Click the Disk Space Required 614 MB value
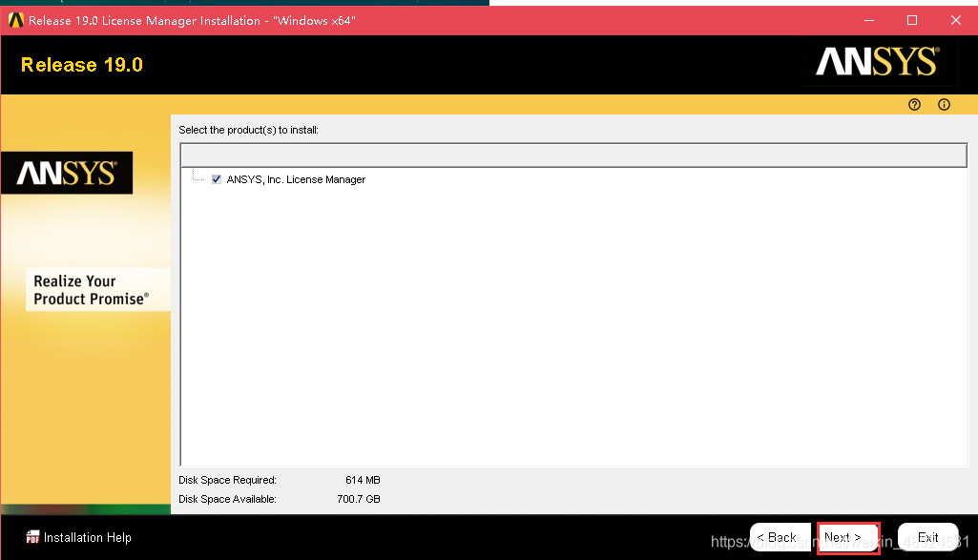Screen dimensions: 978x560 tap(363, 480)
